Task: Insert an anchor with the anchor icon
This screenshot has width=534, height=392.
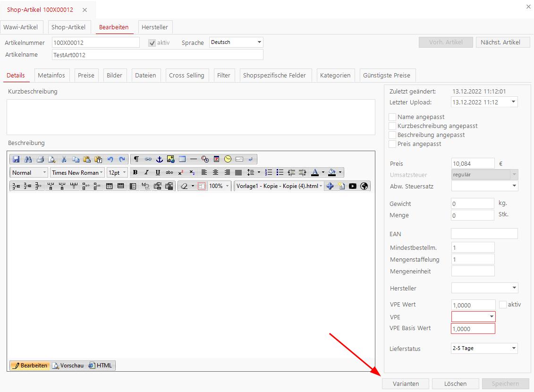Action: (x=159, y=159)
